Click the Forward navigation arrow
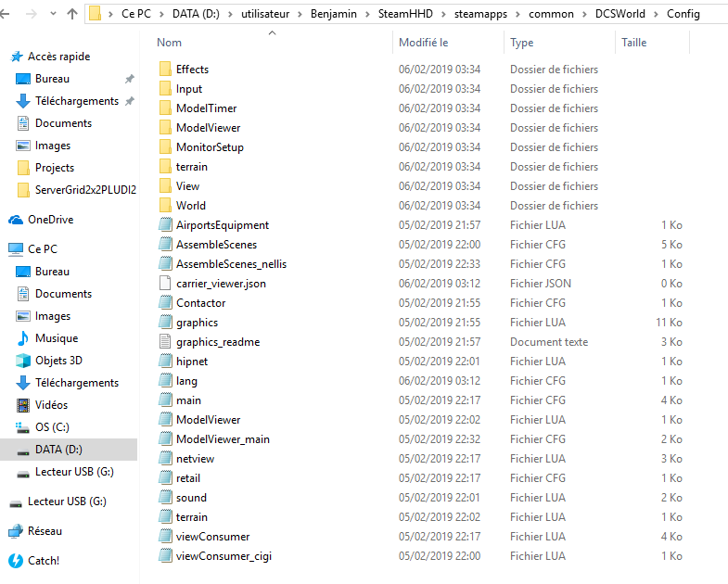728x584 pixels. tap(32, 14)
